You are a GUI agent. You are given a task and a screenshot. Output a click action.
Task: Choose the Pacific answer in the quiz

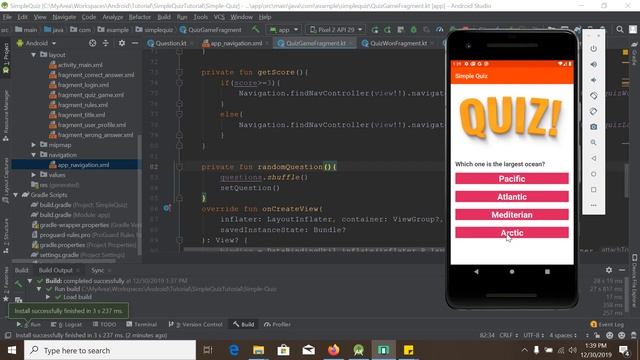tap(512, 179)
